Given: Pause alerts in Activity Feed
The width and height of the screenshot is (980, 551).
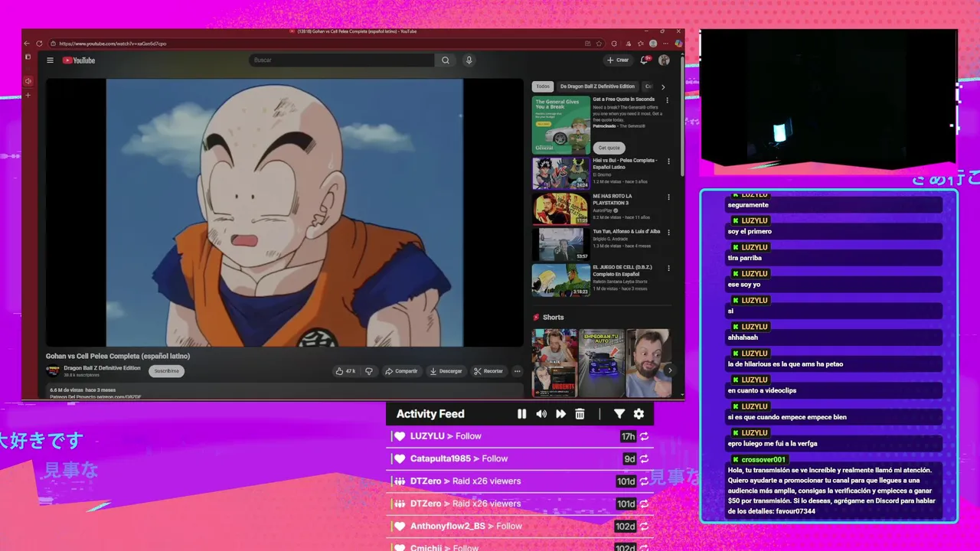Looking at the screenshot, I should pyautogui.click(x=521, y=414).
